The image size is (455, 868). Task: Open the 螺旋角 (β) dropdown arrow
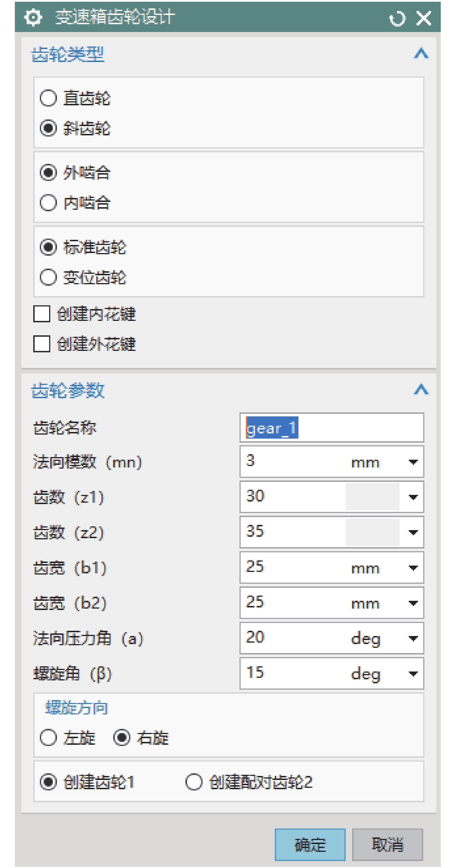[413, 674]
